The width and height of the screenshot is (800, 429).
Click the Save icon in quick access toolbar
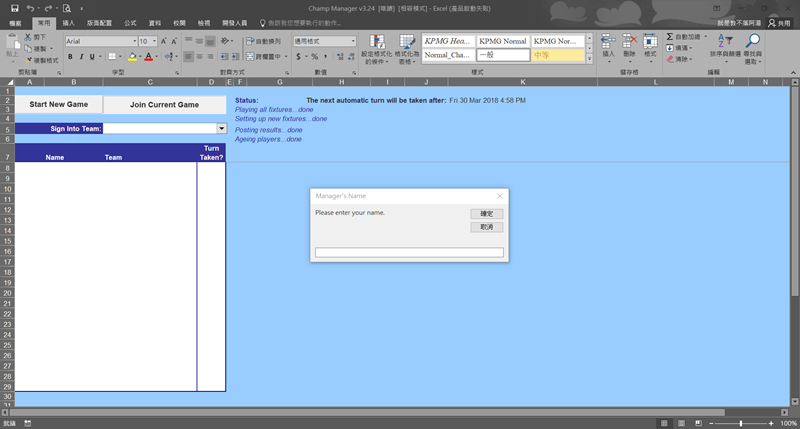[15, 8]
